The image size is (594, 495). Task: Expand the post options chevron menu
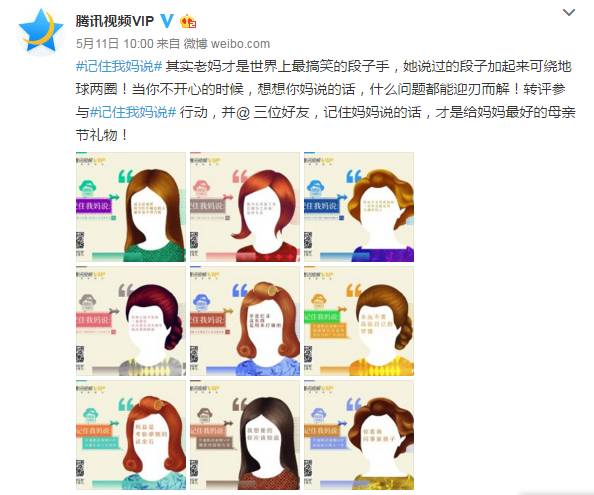coord(569,13)
